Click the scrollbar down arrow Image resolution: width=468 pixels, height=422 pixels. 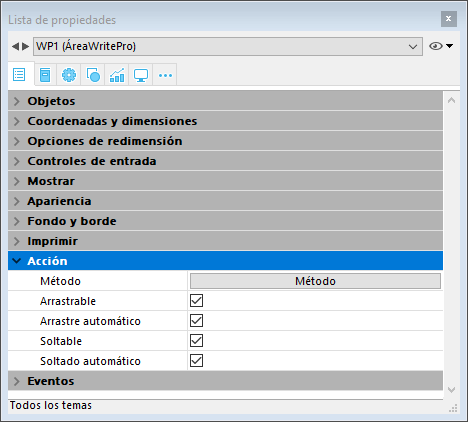(x=452, y=389)
